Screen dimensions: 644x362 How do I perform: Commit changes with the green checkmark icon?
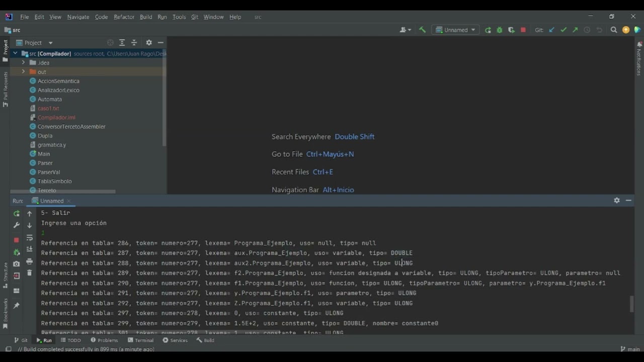click(563, 30)
